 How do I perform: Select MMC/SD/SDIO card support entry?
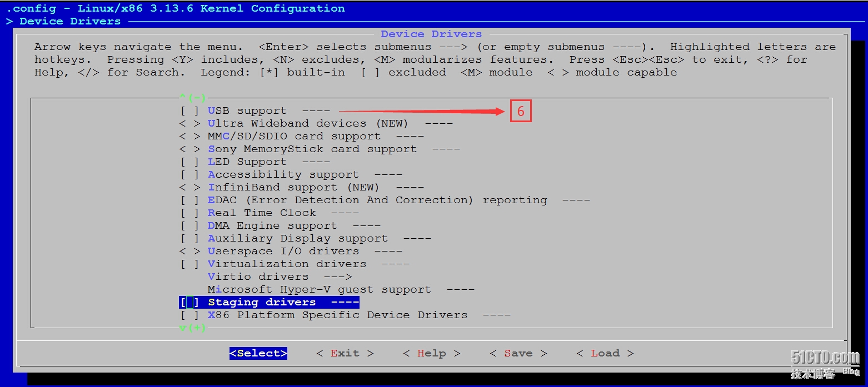(316, 136)
